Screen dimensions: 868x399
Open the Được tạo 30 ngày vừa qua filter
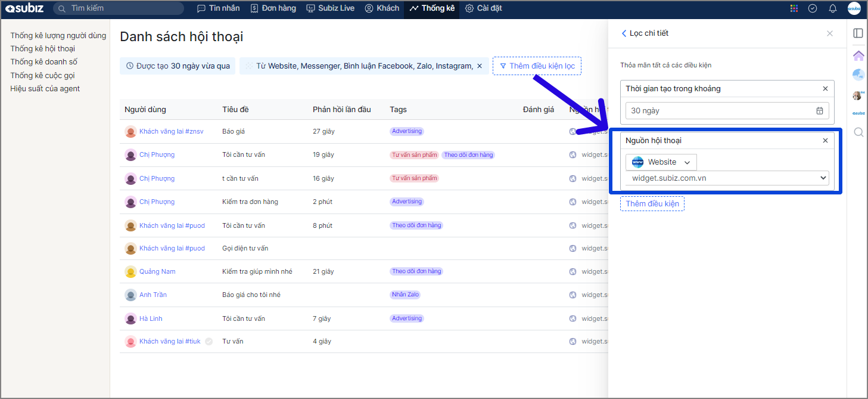(178, 66)
